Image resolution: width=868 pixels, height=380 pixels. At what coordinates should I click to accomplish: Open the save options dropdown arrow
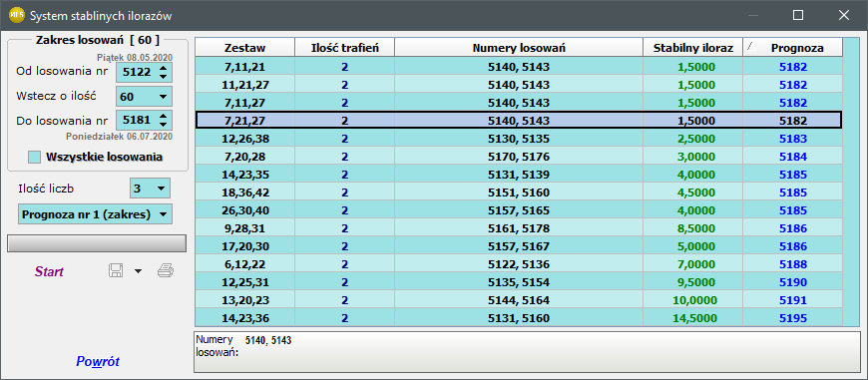[x=138, y=271]
